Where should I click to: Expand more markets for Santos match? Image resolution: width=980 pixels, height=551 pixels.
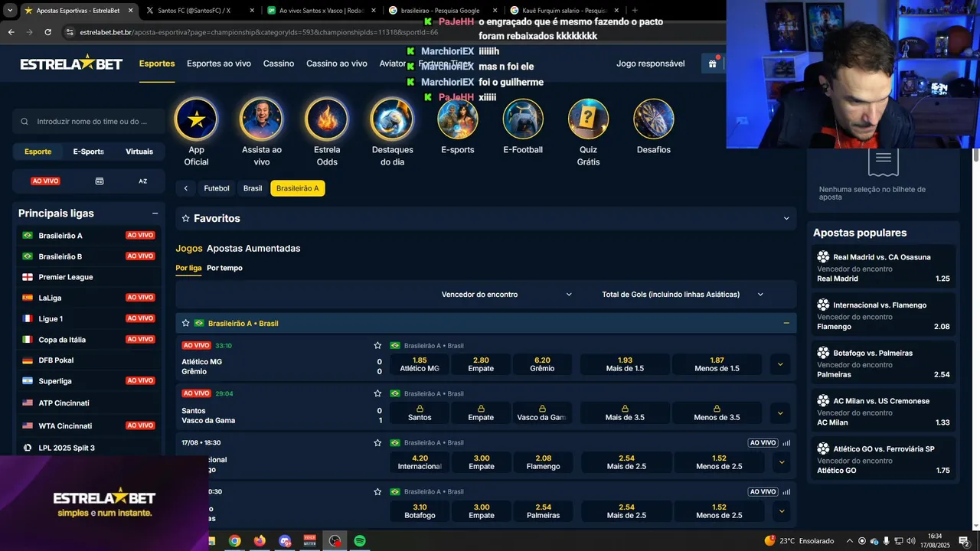(780, 413)
